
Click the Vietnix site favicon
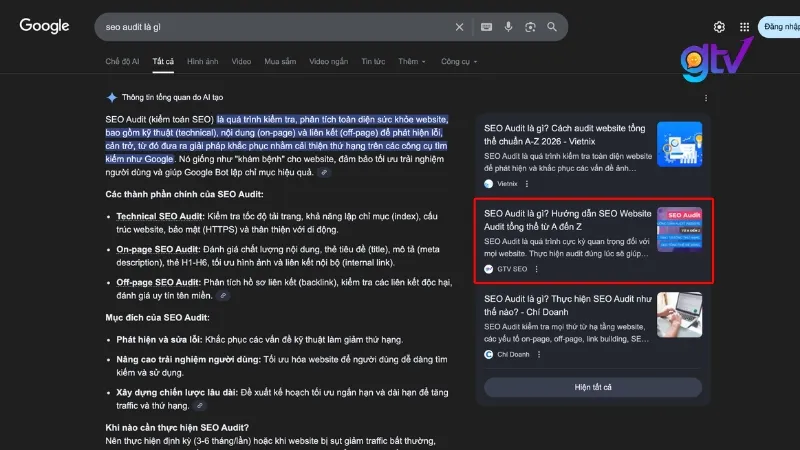[488, 184]
